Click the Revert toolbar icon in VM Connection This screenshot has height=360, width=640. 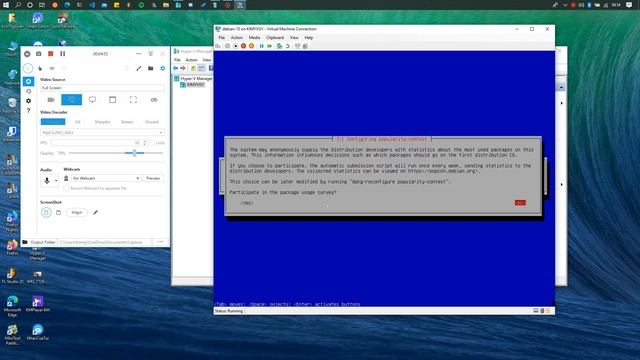point(287,46)
